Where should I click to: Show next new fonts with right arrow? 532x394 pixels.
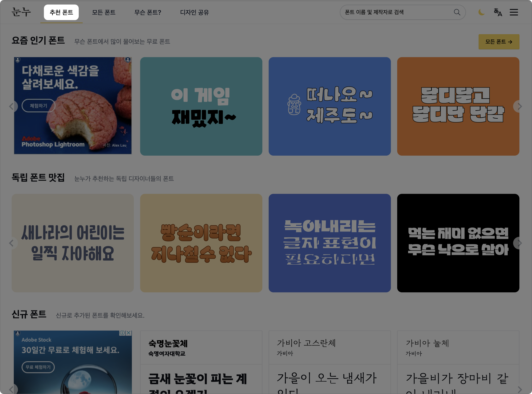tap(519, 389)
